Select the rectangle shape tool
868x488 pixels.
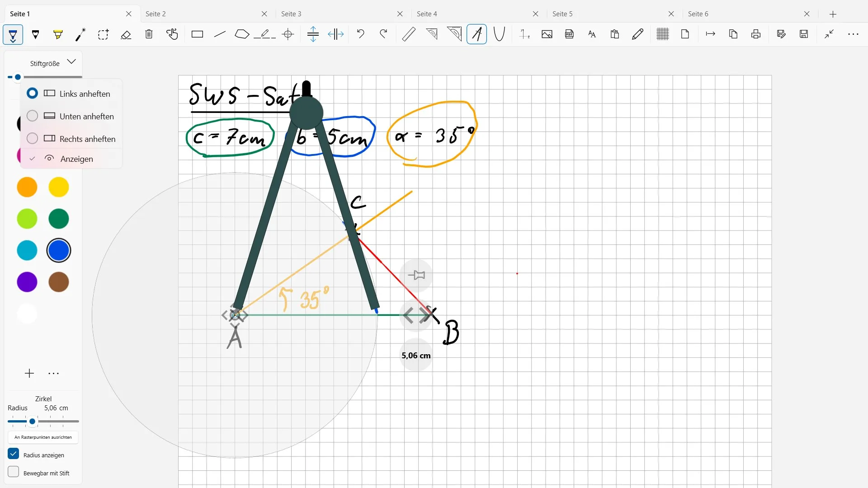pos(197,34)
